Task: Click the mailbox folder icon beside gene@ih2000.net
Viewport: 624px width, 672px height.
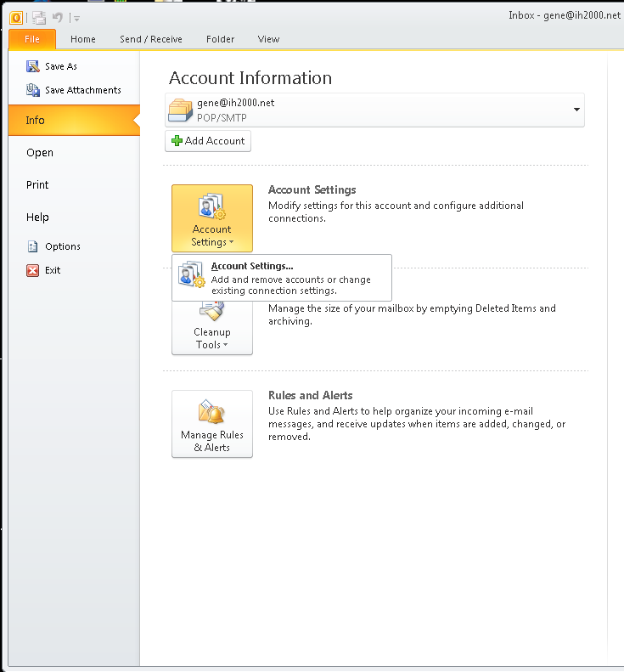Action: [x=180, y=110]
